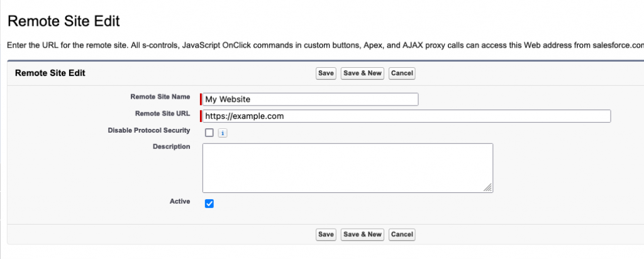Click the Remote Site Name label
644x259 pixels.
coord(160,97)
